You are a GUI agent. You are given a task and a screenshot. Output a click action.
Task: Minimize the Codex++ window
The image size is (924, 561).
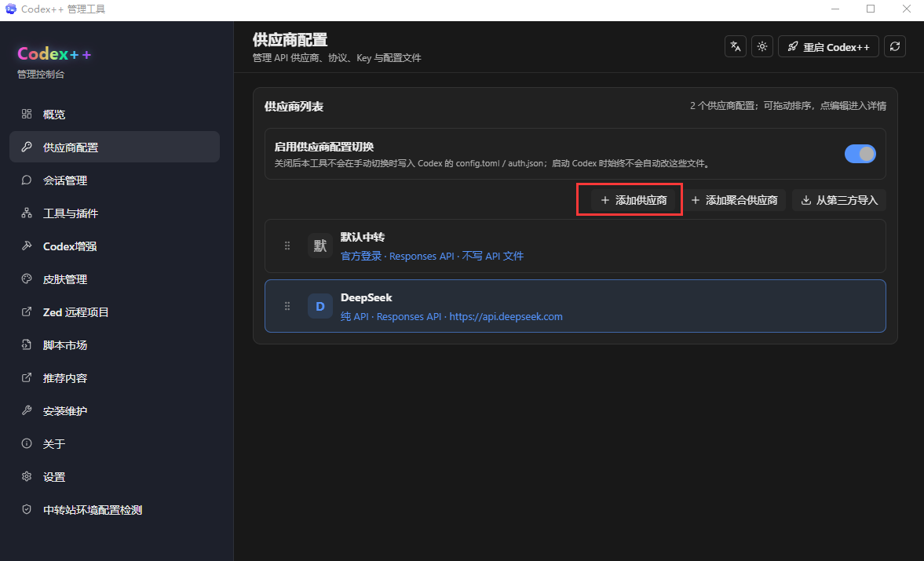(835, 9)
